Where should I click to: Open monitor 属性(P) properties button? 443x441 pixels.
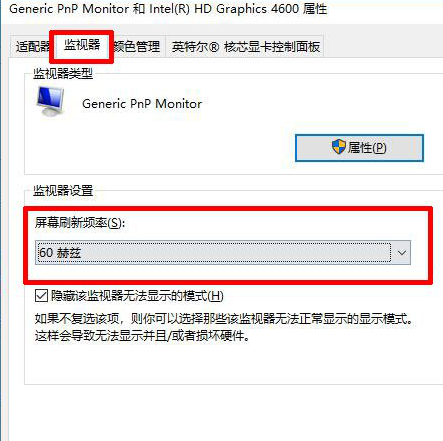(359, 148)
